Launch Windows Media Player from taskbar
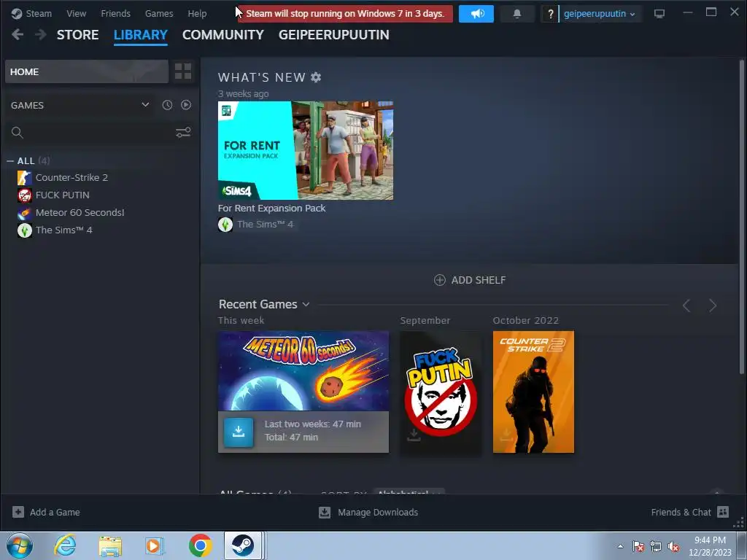 155,545
